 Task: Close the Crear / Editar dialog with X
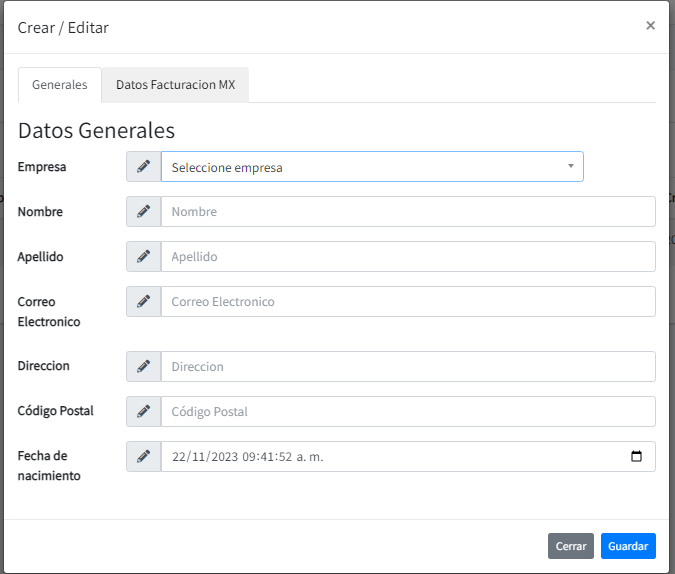click(x=650, y=26)
